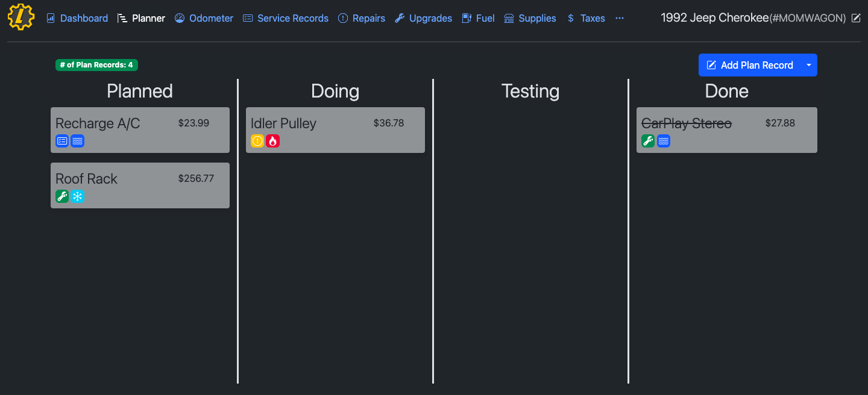Click the red flame icon on Idler Pulley
The width and height of the screenshot is (868, 395).
[x=273, y=141]
